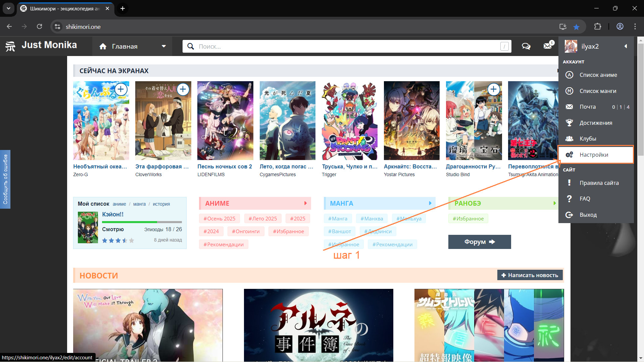
Task: Click the Написать новость button
Action: 530,275
